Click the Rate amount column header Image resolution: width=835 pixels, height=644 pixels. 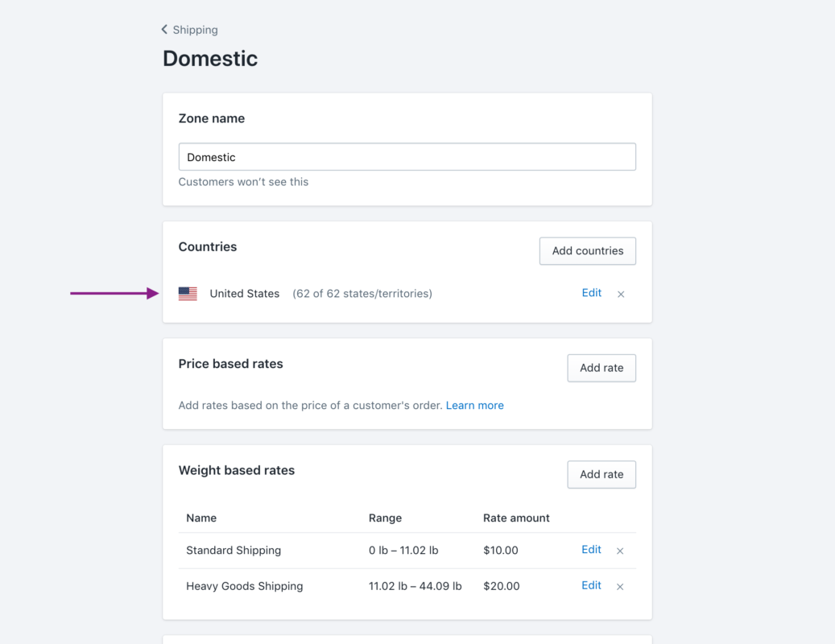(516, 518)
